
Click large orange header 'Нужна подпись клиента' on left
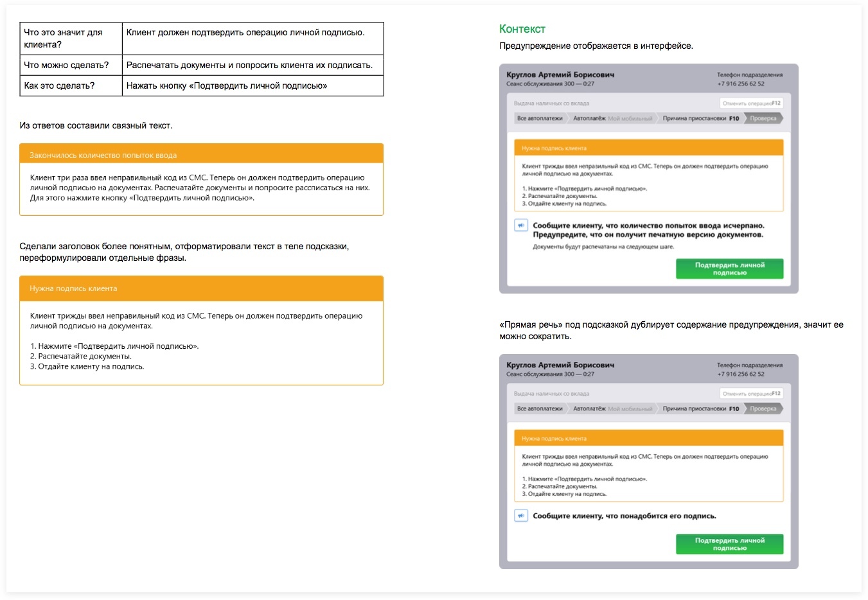(201, 288)
